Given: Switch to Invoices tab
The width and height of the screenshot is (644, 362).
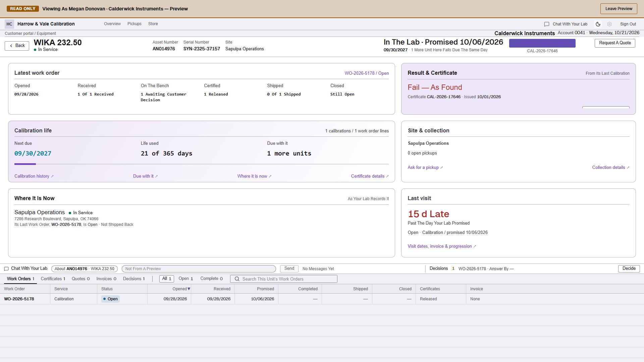Looking at the screenshot, I should click(106, 279).
